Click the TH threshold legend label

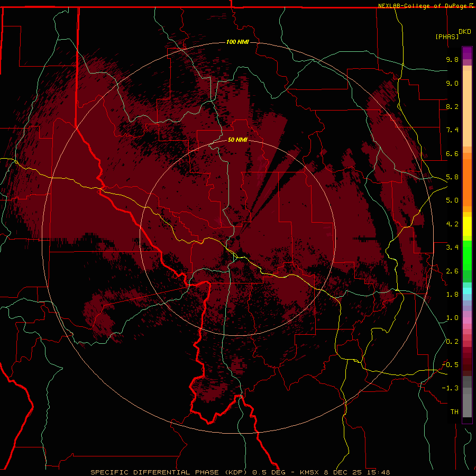tap(454, 412)
